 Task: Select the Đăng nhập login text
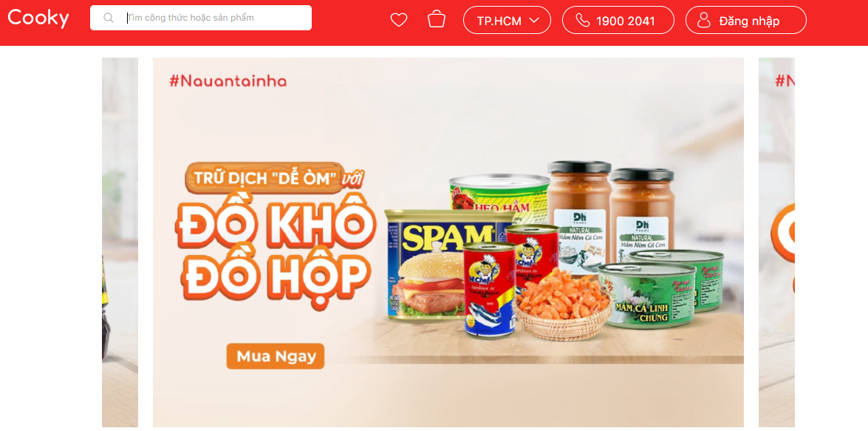pyautogui.click(x=749, y=21)
